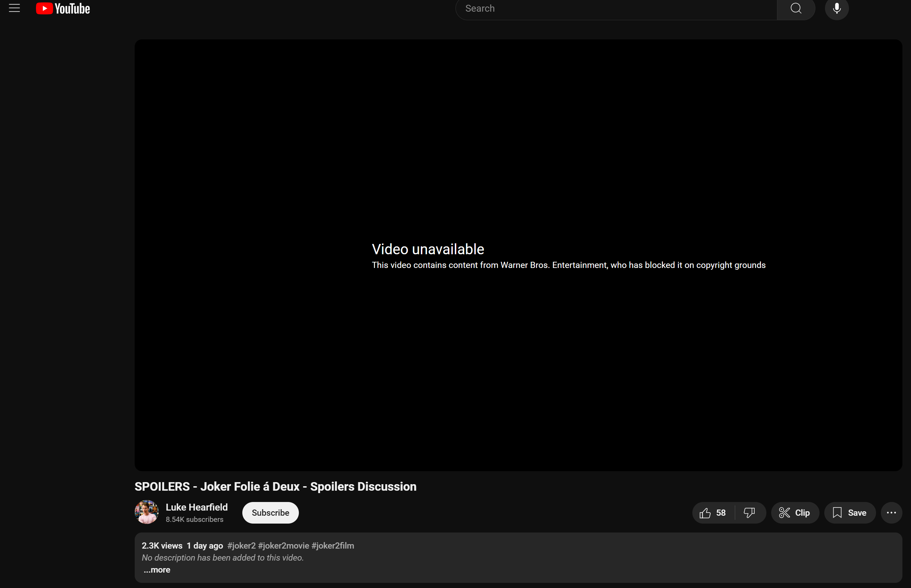Click the 58 likes count
Viewport: 911px width, 588px height.
721,513
